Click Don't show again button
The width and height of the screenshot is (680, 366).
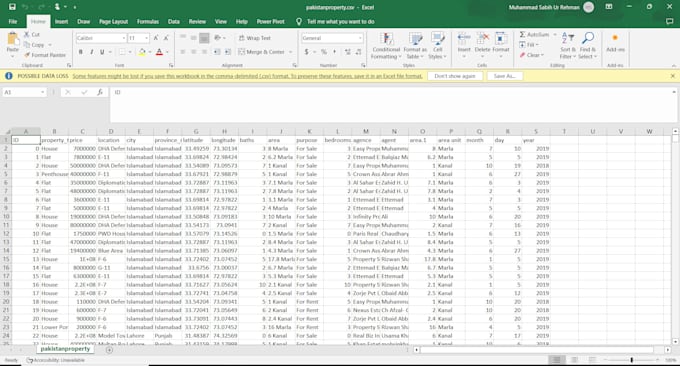pyautogui.click(x=454, y=76)
